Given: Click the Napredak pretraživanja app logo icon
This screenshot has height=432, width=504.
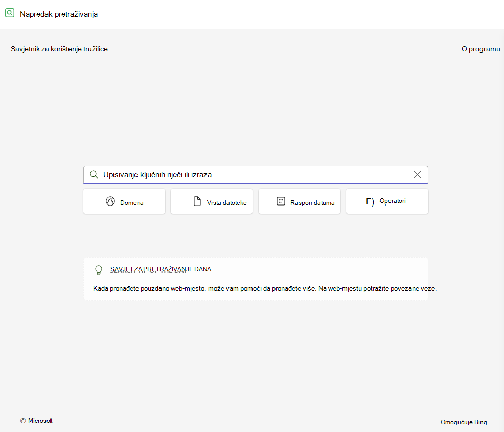Looking at the screenshot, I should coord(10,13).
